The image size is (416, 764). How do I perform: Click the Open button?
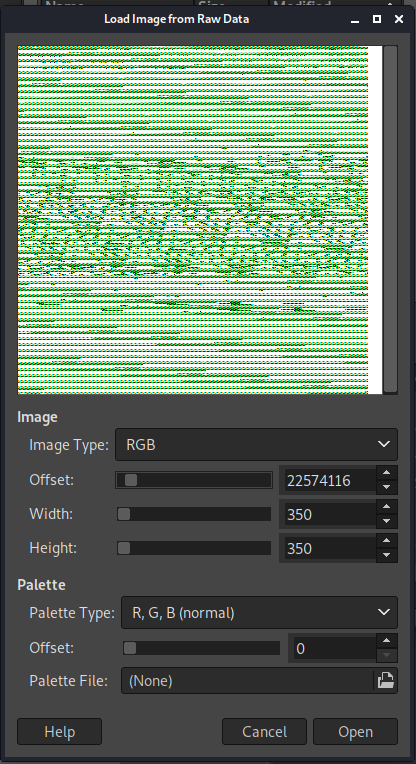(x=355, y=731)
